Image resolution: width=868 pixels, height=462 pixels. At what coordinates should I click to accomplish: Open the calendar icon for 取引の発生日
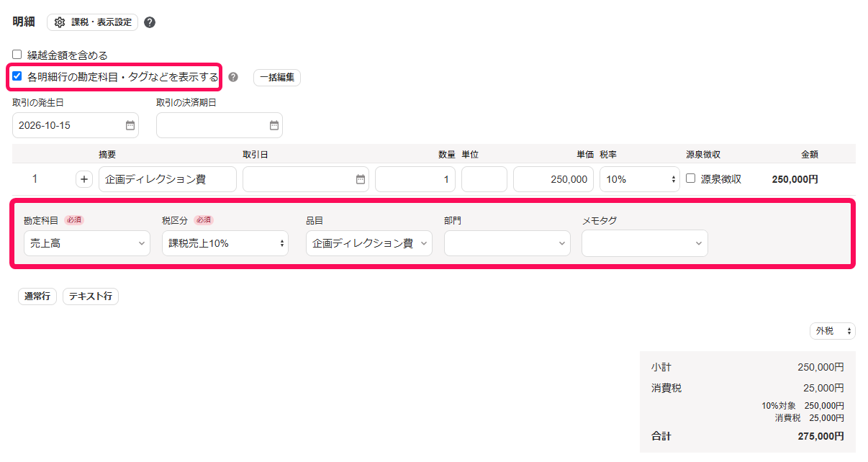[130, 125]
